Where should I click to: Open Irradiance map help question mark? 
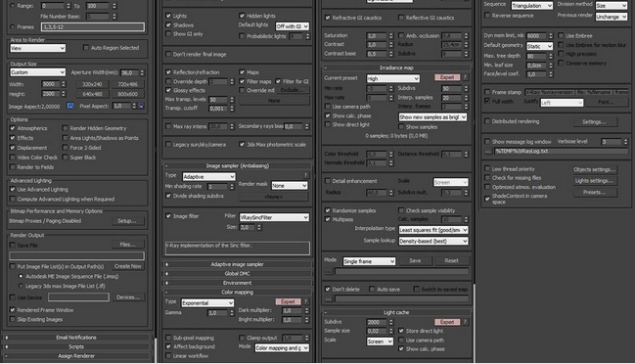(466, 77)
